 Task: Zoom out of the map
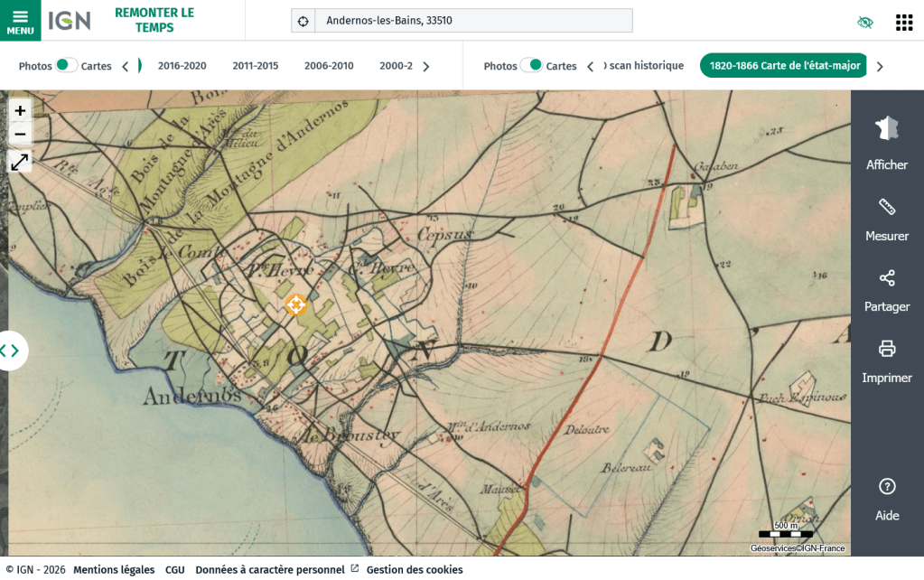(20, 135)
